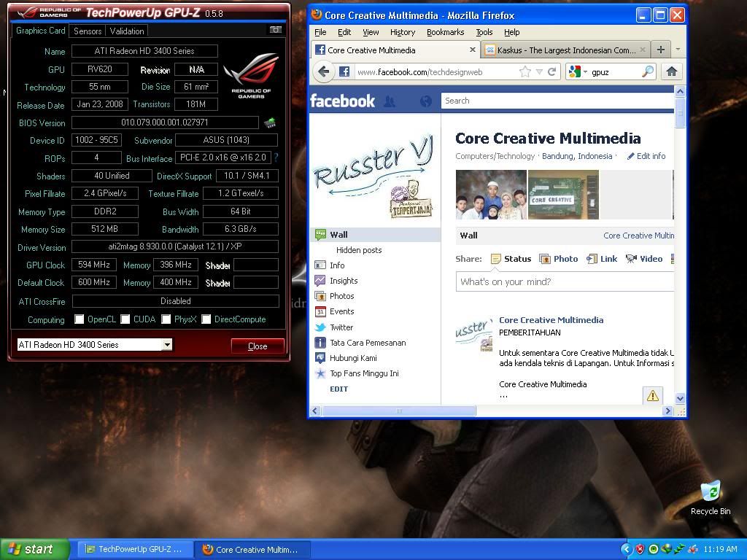Click the Core Creative circuit board thumbnail

(x=563, y=194)
